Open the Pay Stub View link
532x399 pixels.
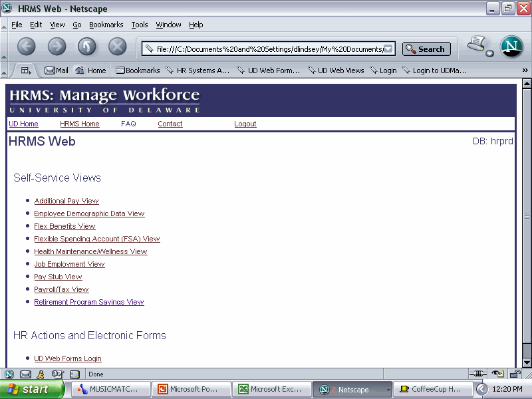tap(58, 277)
